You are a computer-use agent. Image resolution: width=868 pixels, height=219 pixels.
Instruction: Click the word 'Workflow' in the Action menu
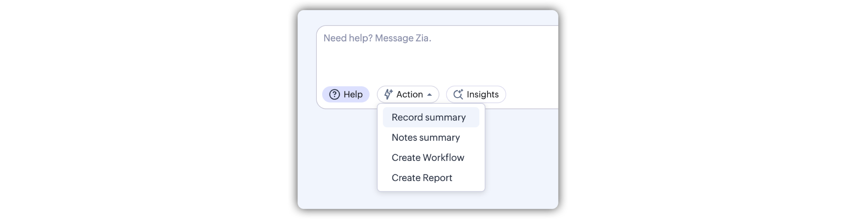click(443, 158)
